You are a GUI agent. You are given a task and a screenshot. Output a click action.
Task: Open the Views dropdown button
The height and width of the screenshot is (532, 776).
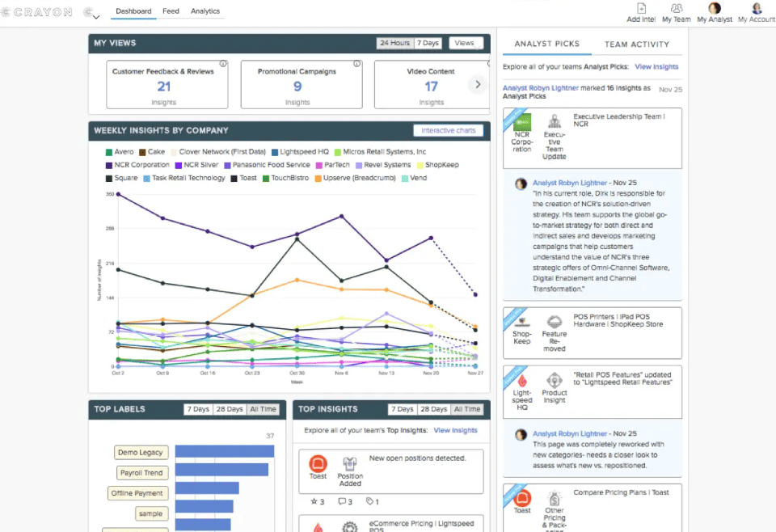(466, 43)
